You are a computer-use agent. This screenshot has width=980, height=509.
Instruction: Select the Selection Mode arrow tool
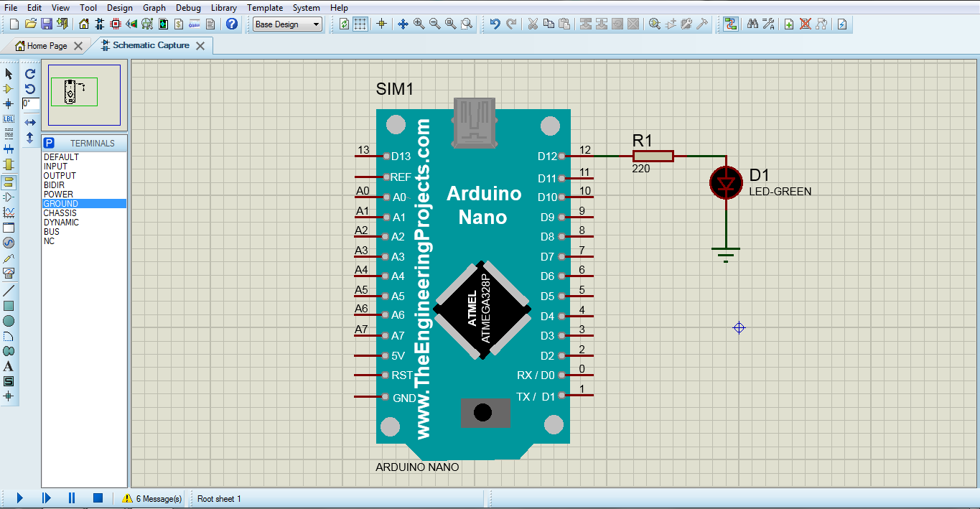click(x=9, y=73)
